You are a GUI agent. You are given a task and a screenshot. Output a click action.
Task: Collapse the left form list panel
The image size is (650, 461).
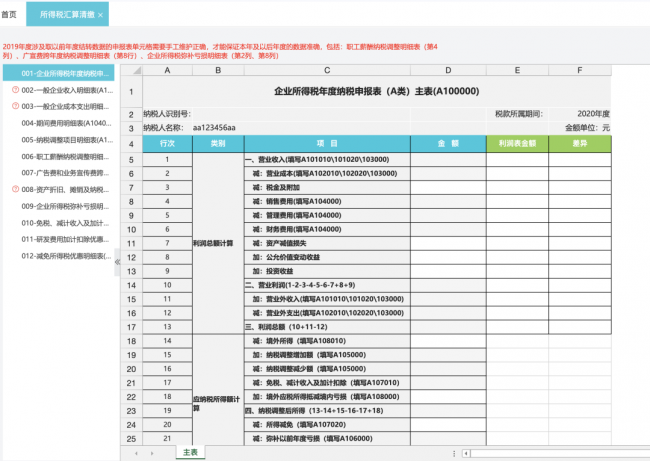click(x=118, y=262)
